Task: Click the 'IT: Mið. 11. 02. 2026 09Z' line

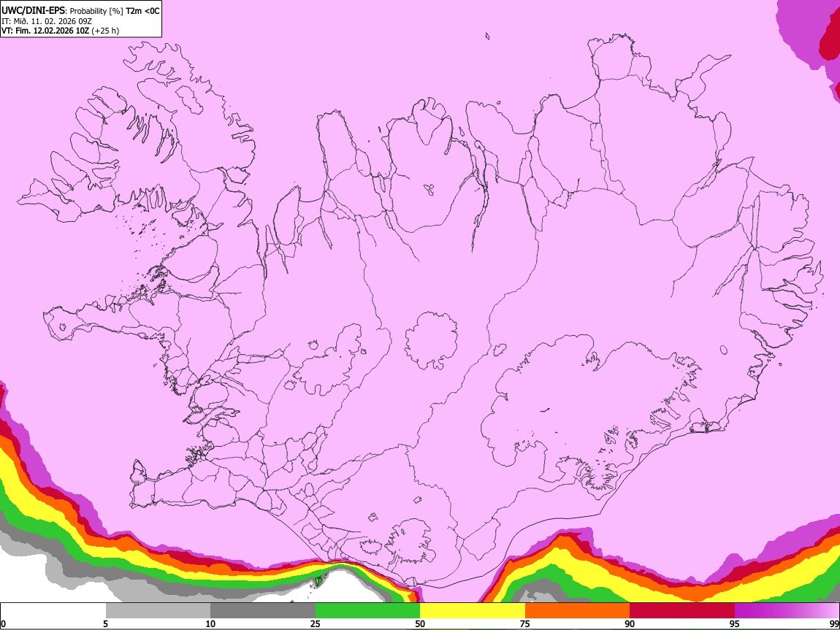Action: [47, 21]
